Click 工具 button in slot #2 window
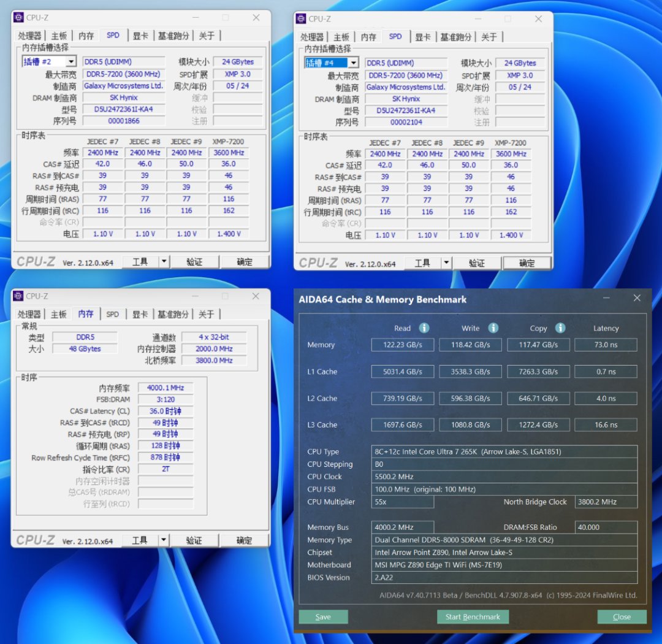The width and height of the screenshot is (662, 644). pyautogui.click(x=140, y=262)
